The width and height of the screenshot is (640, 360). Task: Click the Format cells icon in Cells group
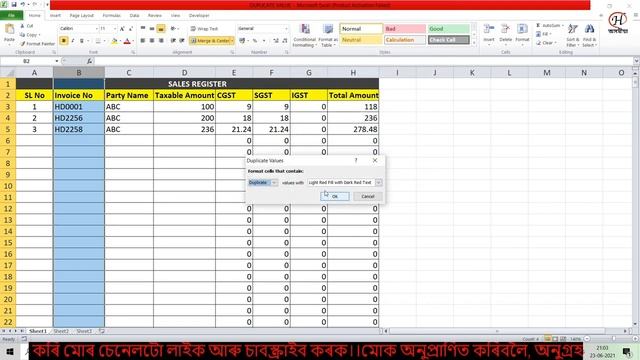click(522, 29)
